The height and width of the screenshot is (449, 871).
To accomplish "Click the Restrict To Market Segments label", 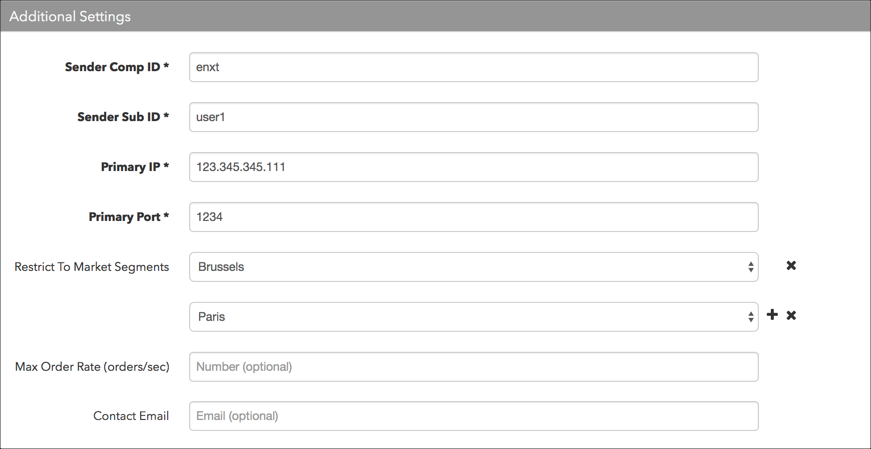I will tap(92, 267).
